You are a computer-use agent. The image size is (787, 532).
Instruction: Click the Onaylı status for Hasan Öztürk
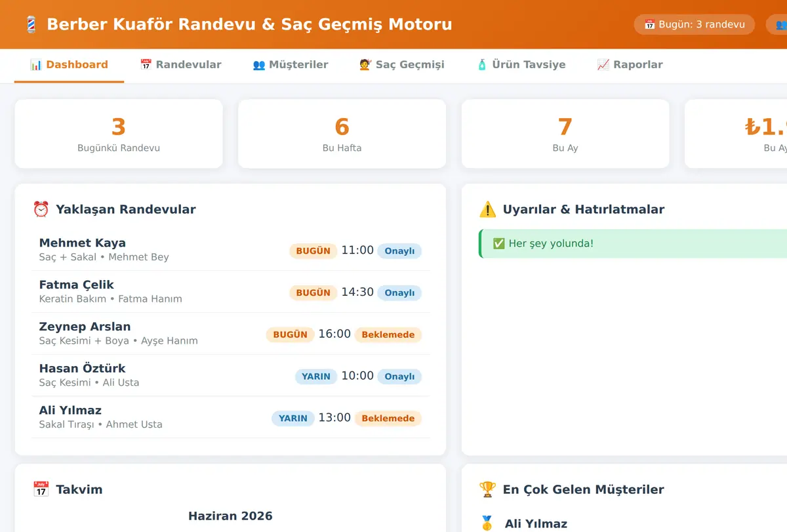[399, 377]
